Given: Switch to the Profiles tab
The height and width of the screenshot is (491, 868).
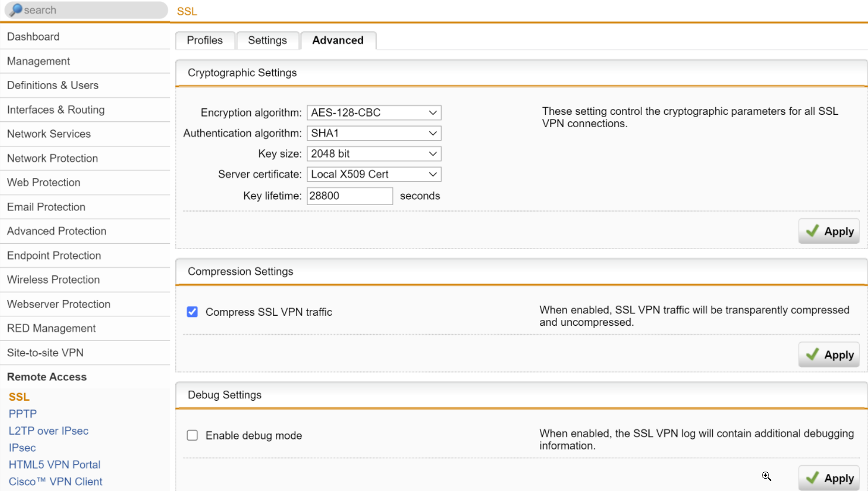Looking at the screenshot, I should click(x=205, y=40).
